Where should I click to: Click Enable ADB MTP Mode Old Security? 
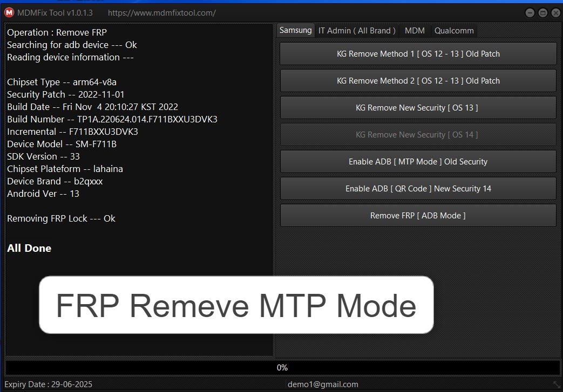coord(418,161)
